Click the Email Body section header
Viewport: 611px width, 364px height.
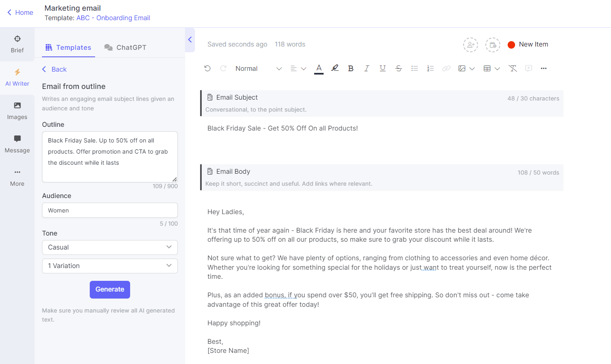tap(382, 177)
